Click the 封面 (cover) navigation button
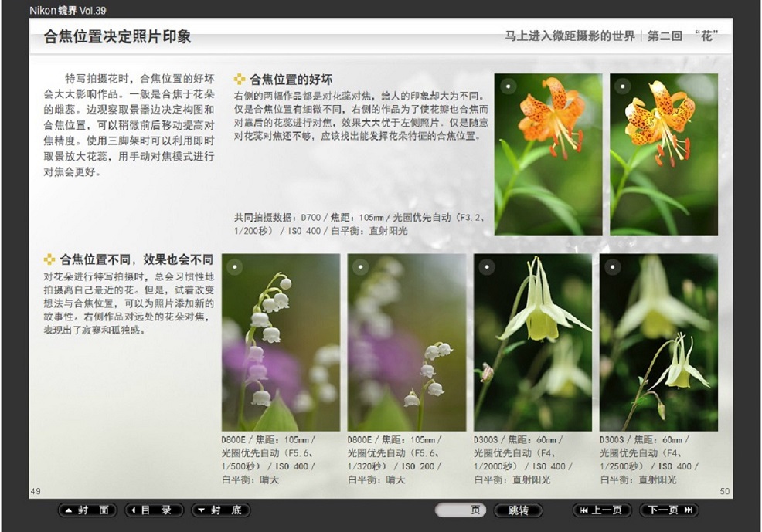This screenshot has height=532, width=762. coord(88,510)
